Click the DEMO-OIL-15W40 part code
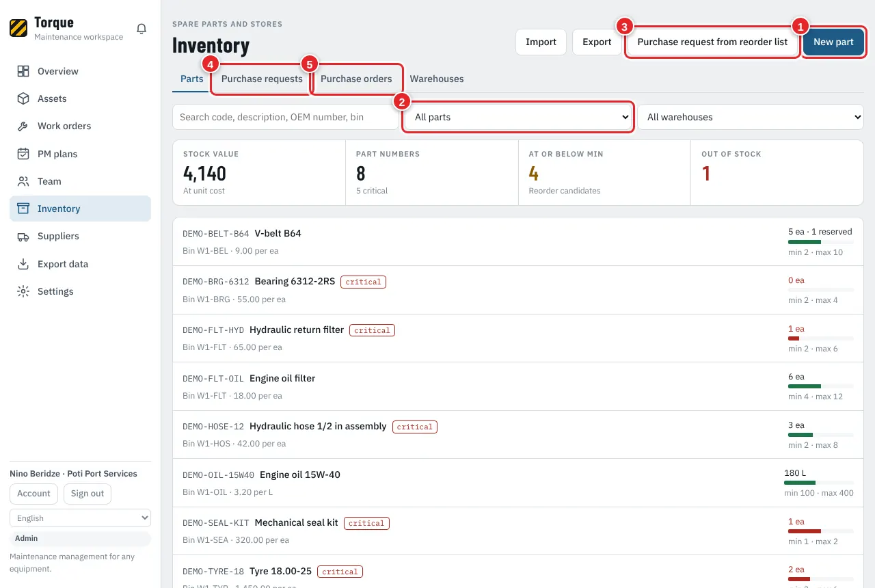Image resolution: width=875 pixels, height=588 pixels. pos(219,475)
